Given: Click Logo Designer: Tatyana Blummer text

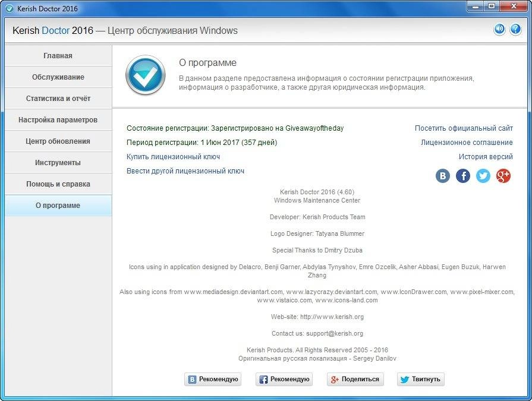Looking at the screenshot, I should pos(317,233).
